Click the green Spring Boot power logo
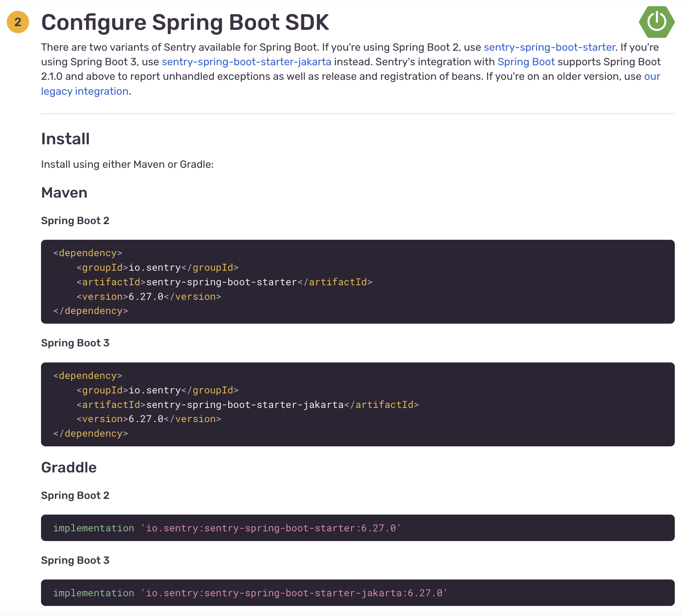This screenshot has width=683, height=616. [657, 22]
